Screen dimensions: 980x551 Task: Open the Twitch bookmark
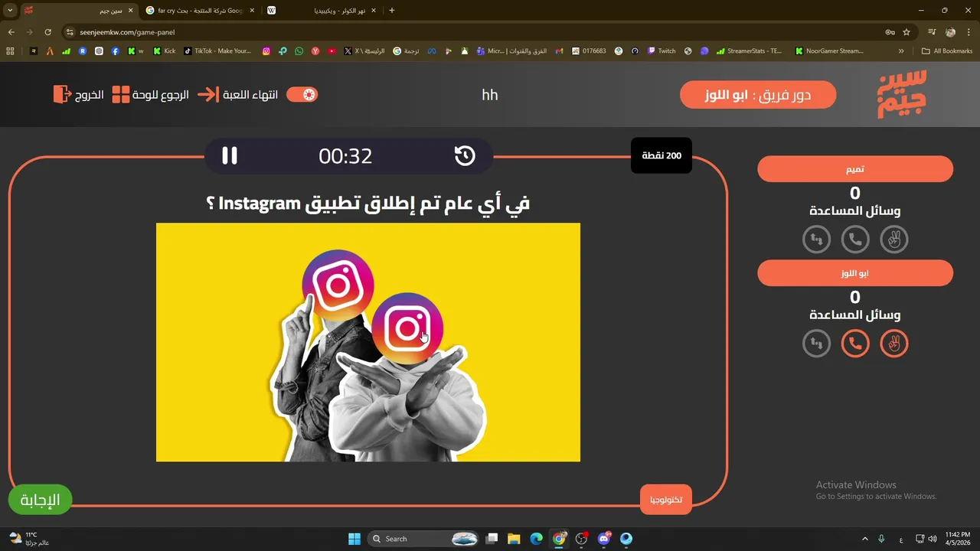coord(661,51)
